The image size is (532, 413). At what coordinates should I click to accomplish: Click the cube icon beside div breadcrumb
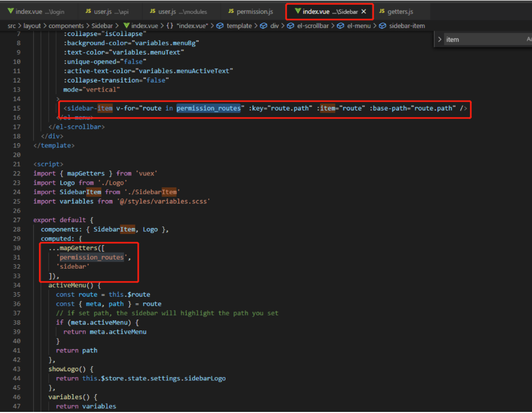[x=263, y=26]
